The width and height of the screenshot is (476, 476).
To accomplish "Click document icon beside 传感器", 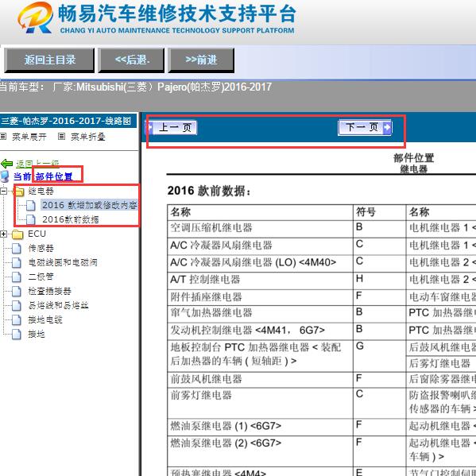I will (17, 248).
